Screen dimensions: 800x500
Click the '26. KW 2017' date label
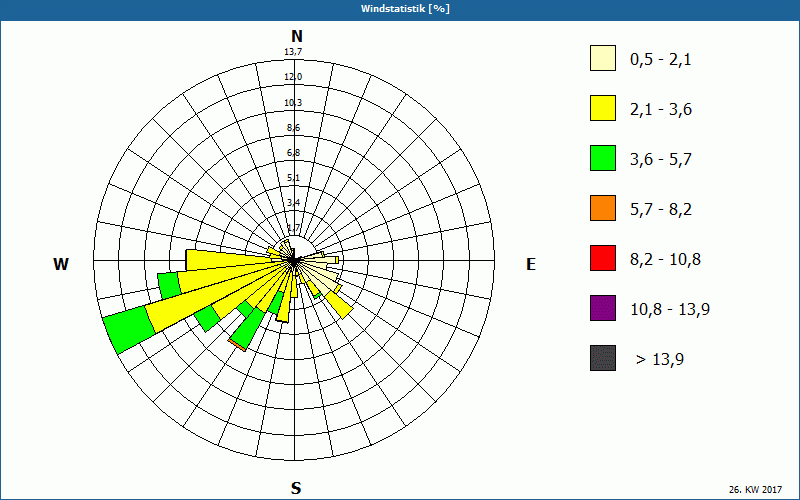tap(755, 489)
